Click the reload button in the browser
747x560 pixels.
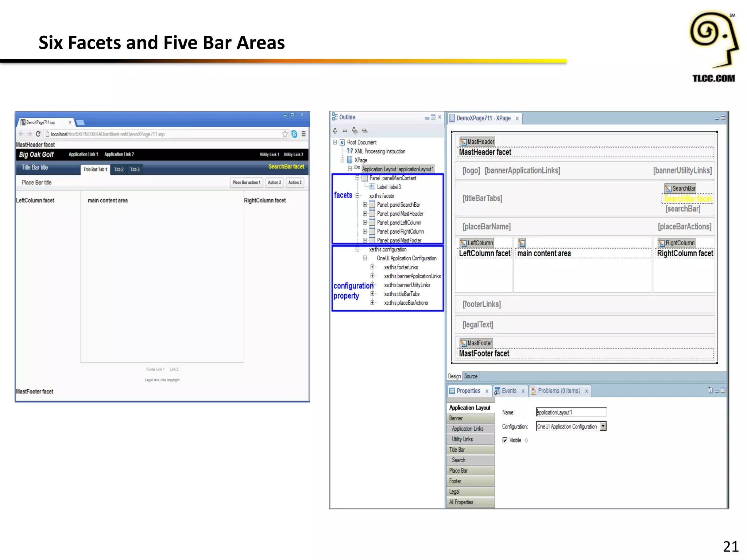click(x=38, y=134)
